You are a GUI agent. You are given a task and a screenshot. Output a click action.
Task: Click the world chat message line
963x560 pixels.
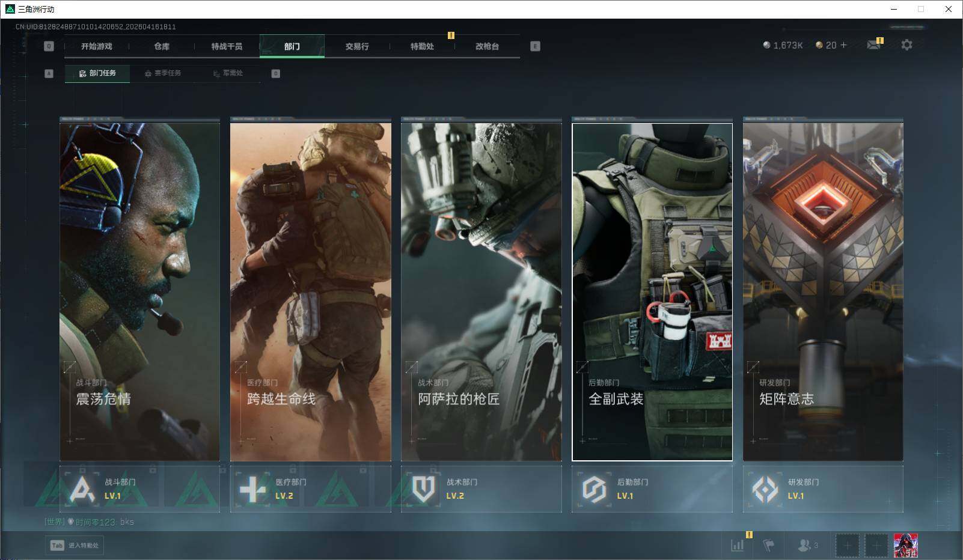pos(89,522)
